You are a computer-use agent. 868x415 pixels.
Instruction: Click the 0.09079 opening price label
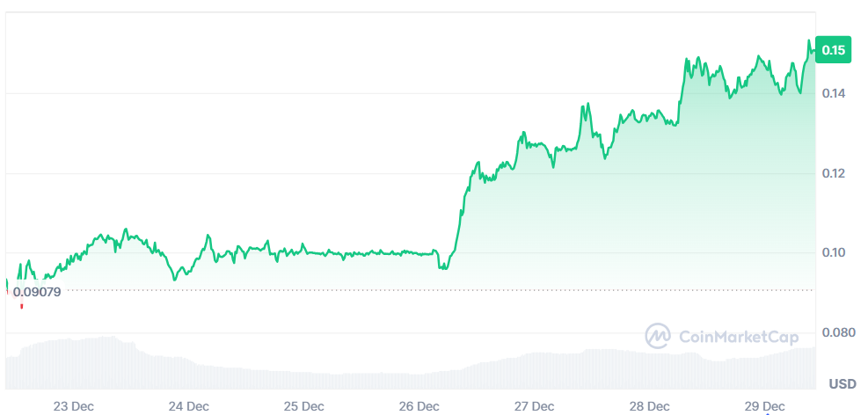click(x=37, y=292)
